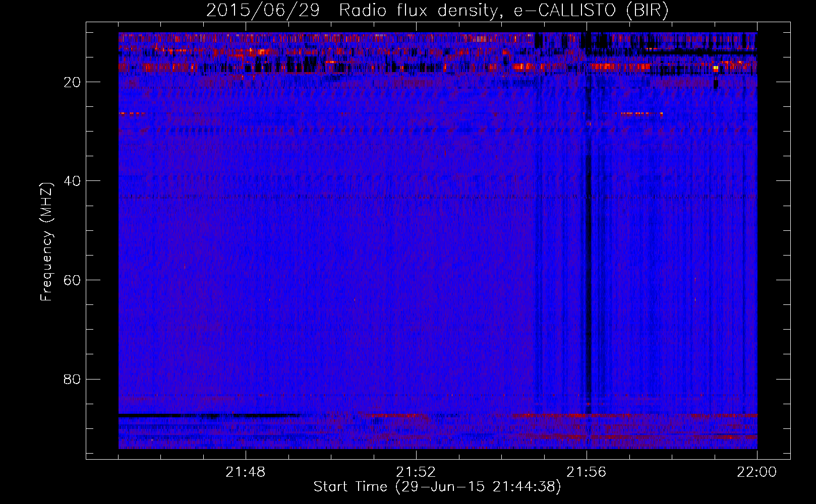The height and width of the screenshot is (504, 816).
Task: Click the 20 MHz frequency tick label
Action: pos(73,82)
